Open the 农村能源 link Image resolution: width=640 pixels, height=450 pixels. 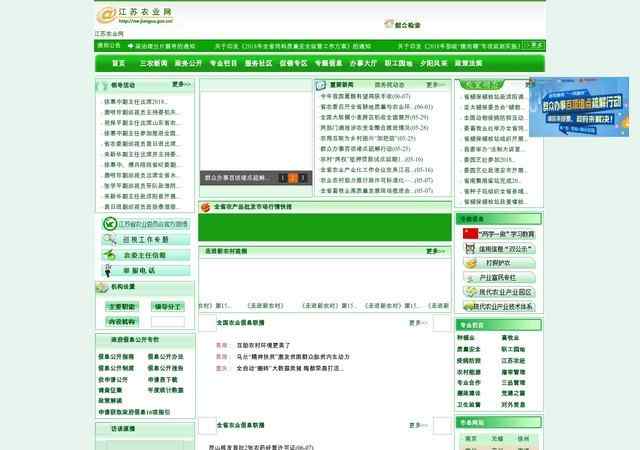click(469, 372)
